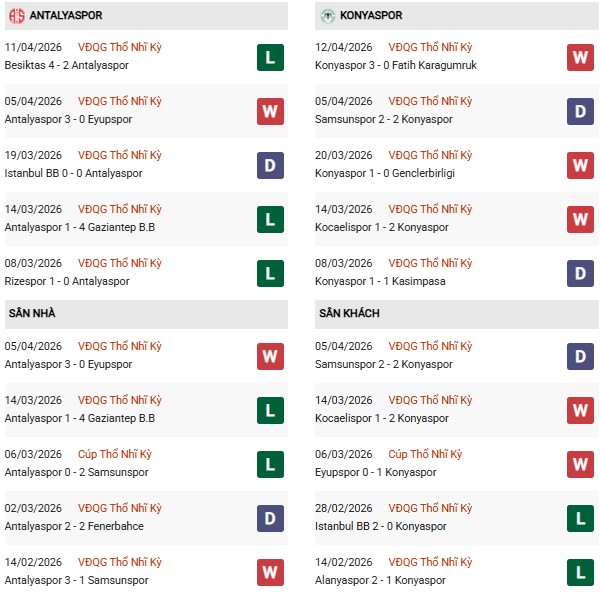This screenshot has height=594, width=600.
Task: Click the D badge for Konyaspor 1-1 Kasimpasa
Action: click(580, 273)
